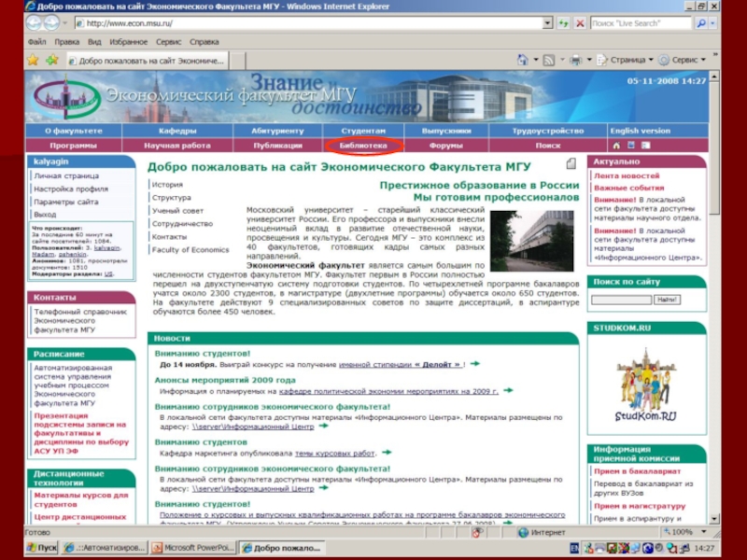The image size is (747, 560).
Task: Open the Print button dropdown arrow
Action: tap(589, 60)
